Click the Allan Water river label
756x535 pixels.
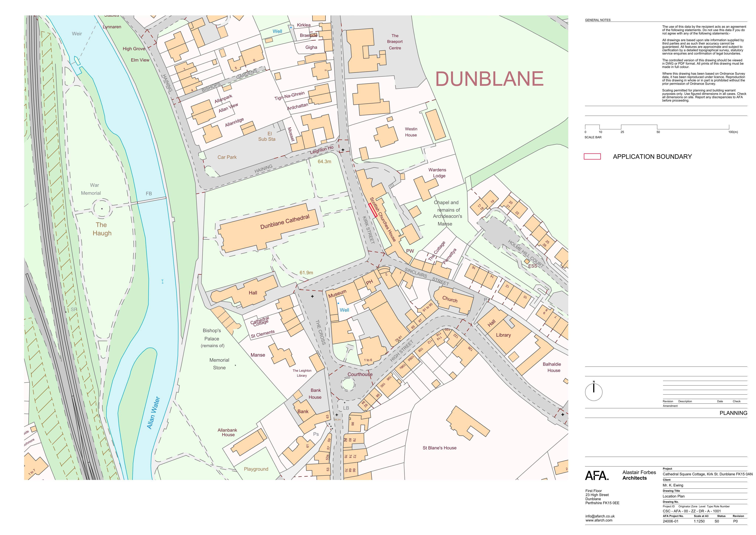[153, 413]
